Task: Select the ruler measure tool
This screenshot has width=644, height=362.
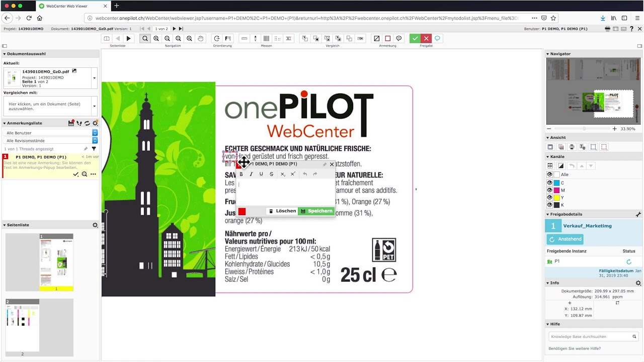Action: pyautogui.click(x=245, y=38)
